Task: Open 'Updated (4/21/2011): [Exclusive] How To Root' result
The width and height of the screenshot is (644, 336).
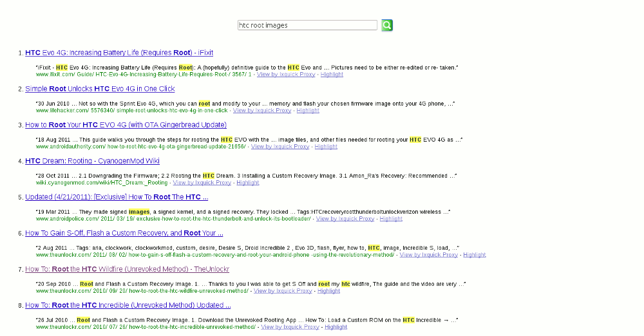Action: pos(117,197)
